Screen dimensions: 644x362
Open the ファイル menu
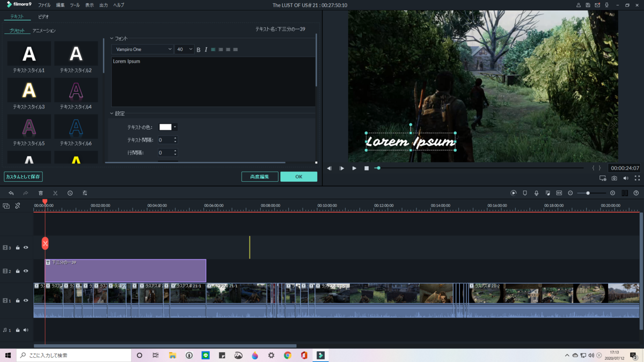pos(44,5)
